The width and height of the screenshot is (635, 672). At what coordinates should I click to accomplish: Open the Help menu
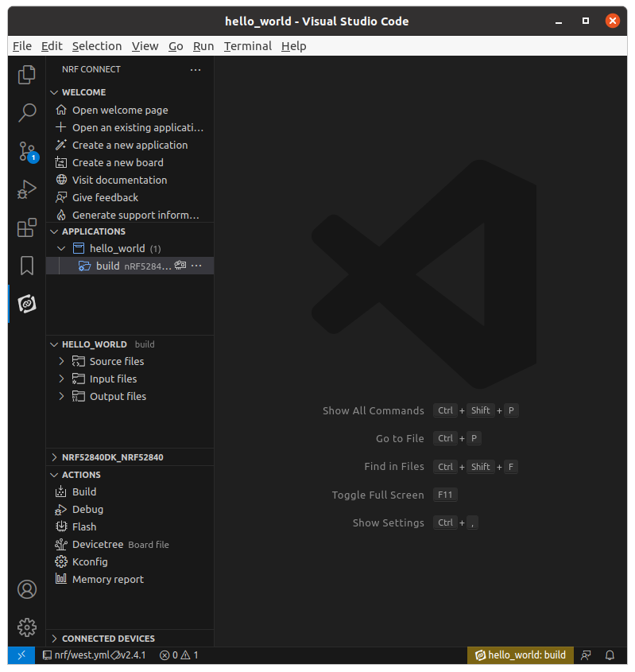pos(294,46)
